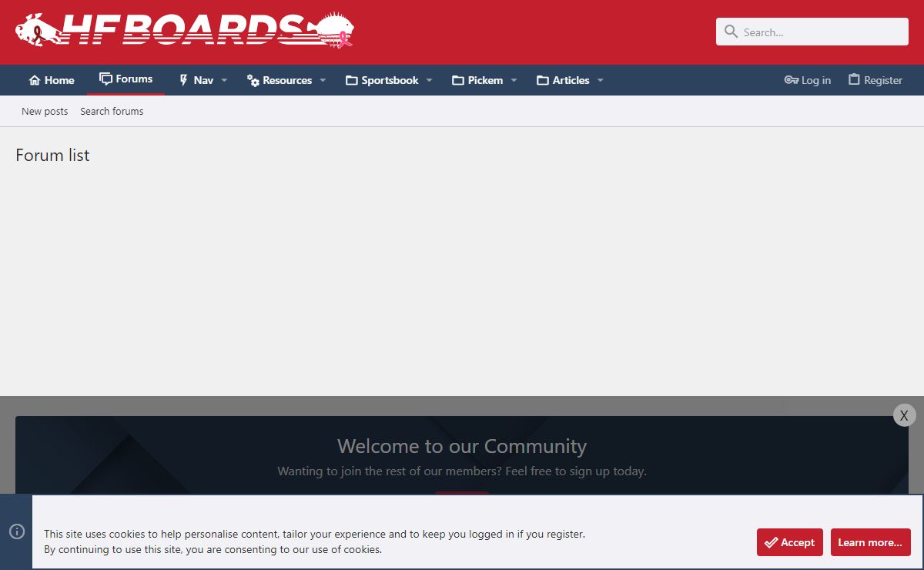924x570 pixels.
Task: Open the Nav menu item
Action: [196, 80]
